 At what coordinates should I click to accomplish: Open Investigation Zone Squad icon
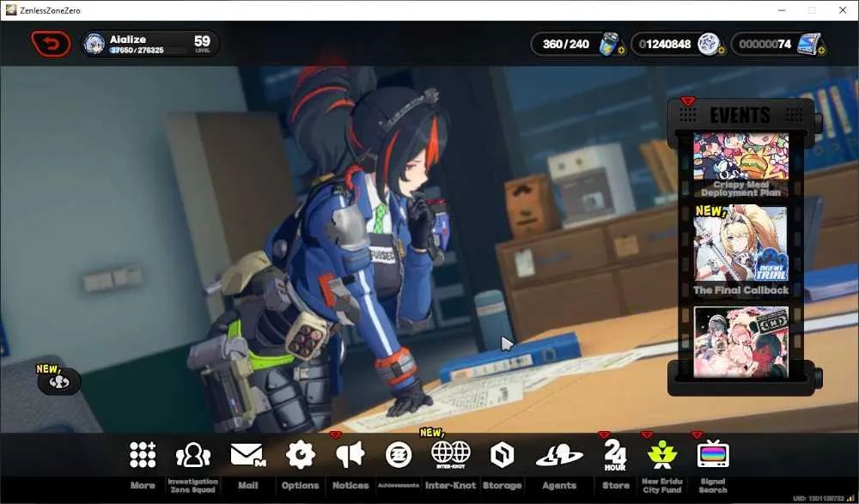point(192,455)
